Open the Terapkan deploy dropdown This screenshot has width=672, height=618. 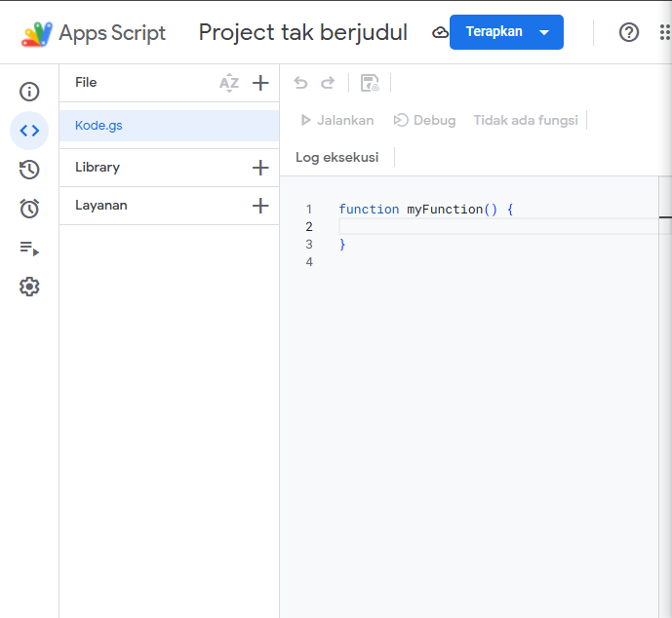click(506, 32)
